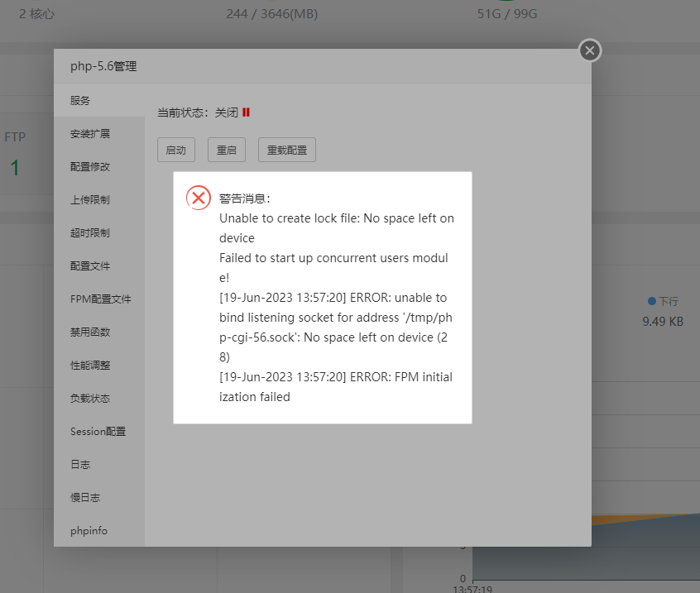Viewport: 700px width, 593px height.
Task: Close the php-5.6 management dialog
Action: tap(589, 50)
